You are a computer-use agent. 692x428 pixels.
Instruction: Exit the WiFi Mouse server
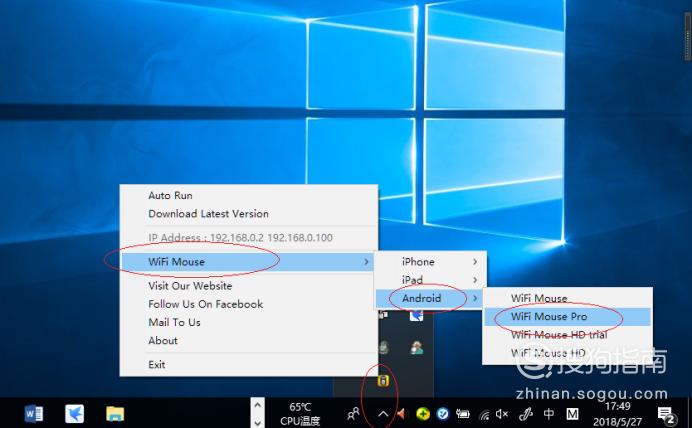pos(249,364)
